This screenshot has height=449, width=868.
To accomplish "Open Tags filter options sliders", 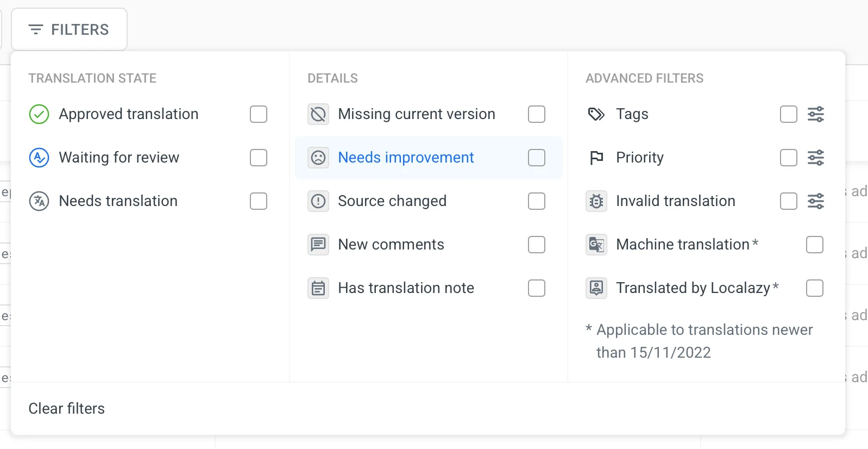I will 816,114.
